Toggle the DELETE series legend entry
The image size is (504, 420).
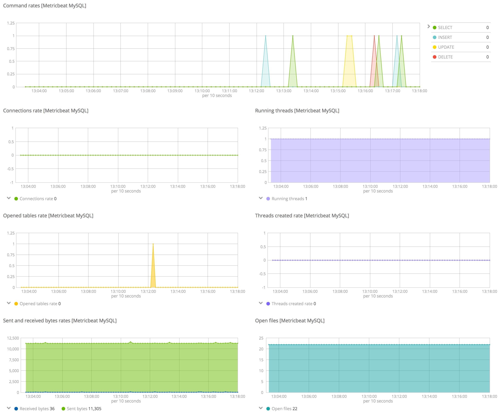pos(461,57)
